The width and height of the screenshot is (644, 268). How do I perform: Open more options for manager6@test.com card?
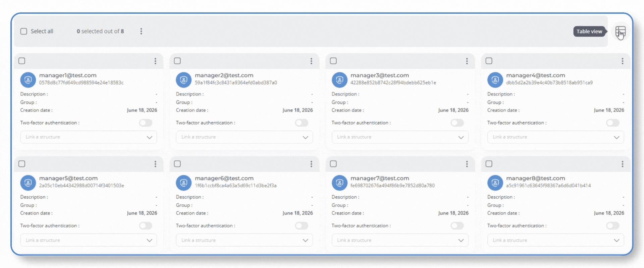coord(311,164)
